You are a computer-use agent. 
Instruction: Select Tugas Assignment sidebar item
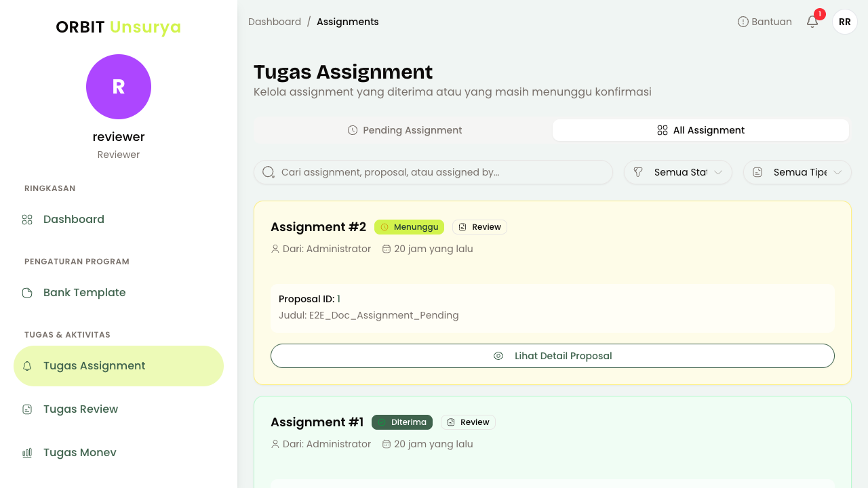(119, 366)
